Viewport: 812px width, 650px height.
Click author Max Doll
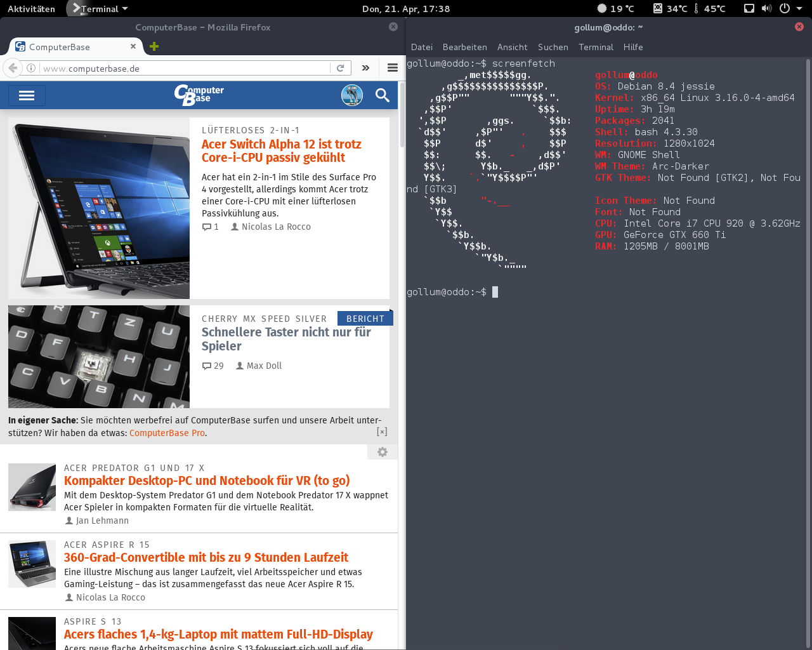264,366
